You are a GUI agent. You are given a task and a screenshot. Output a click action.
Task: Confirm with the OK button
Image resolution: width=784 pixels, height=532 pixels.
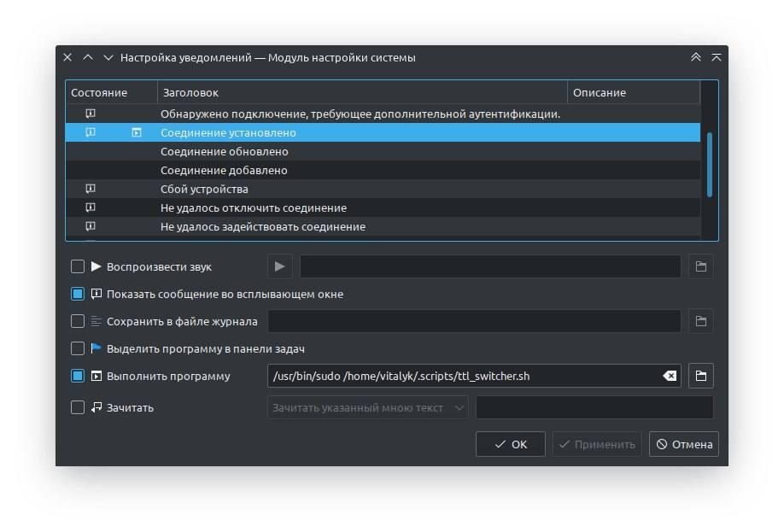[511, 444]
